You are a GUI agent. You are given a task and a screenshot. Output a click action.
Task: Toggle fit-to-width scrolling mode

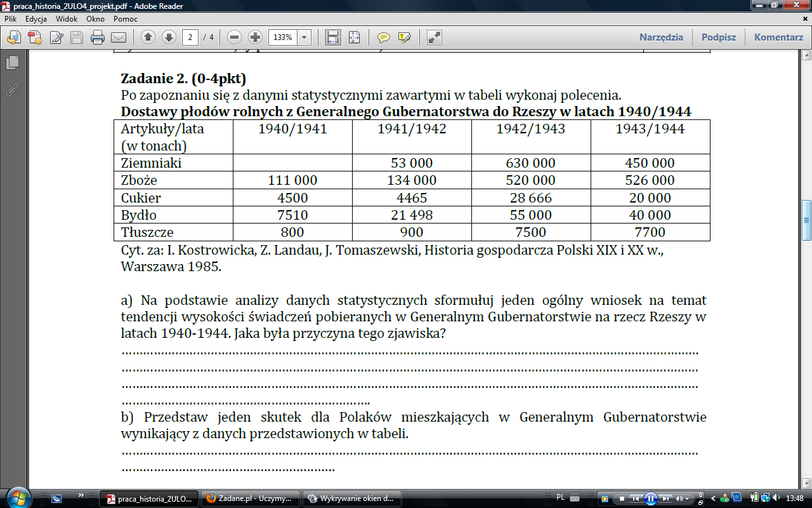pos(333,37)
